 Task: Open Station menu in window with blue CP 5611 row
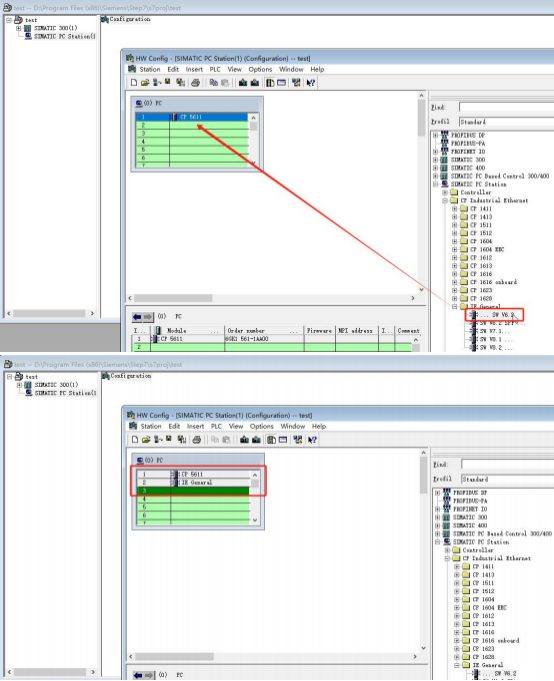(150, 69)
